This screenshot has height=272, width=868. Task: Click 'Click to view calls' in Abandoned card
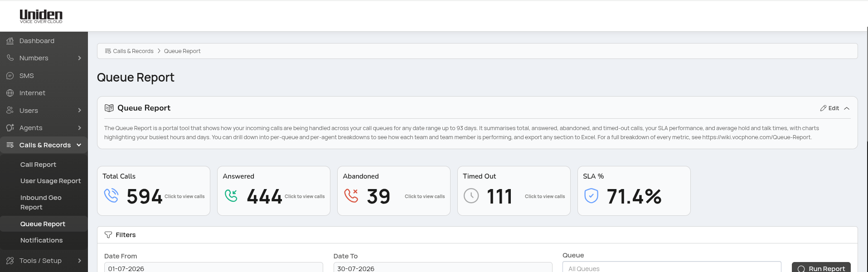[425, 196]
